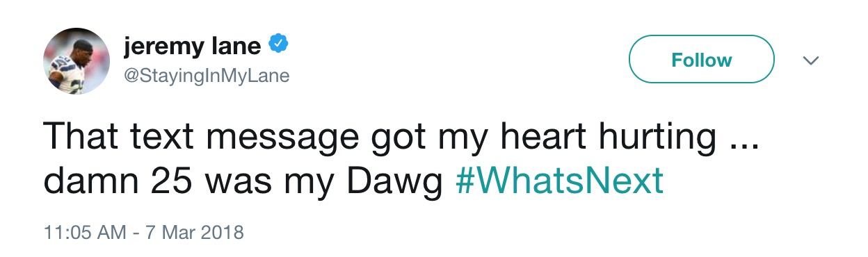Open jeremy lane's profile avatar

76,60
